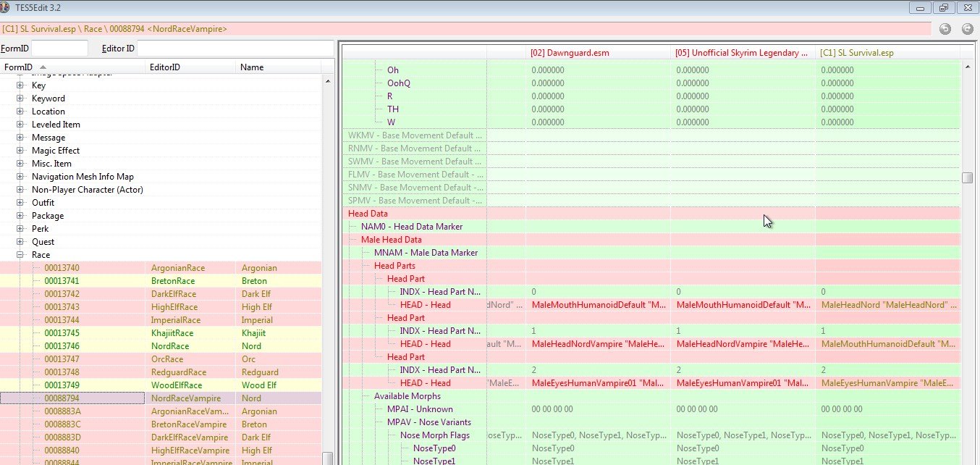Click MaleEyesHumanVampire01 value in Dawnguard.esm column
This screenshot has width=980, height=465.
click(598, 383)
